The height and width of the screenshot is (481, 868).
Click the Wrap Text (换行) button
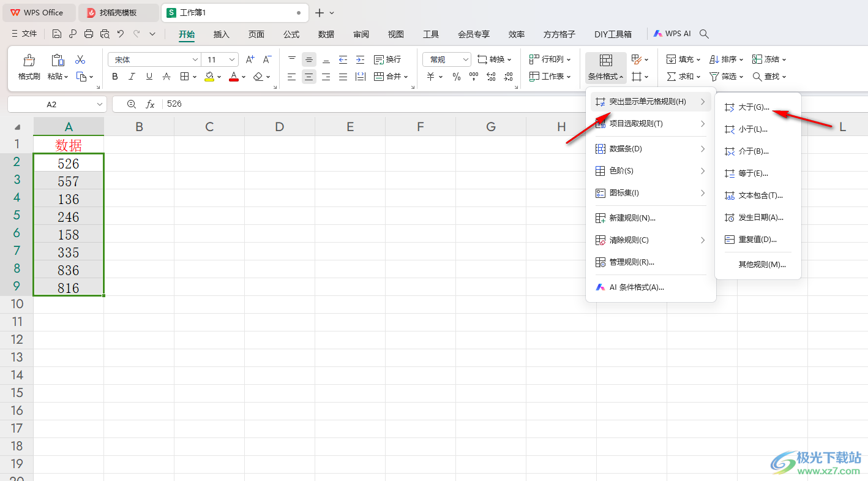point(387,59)
